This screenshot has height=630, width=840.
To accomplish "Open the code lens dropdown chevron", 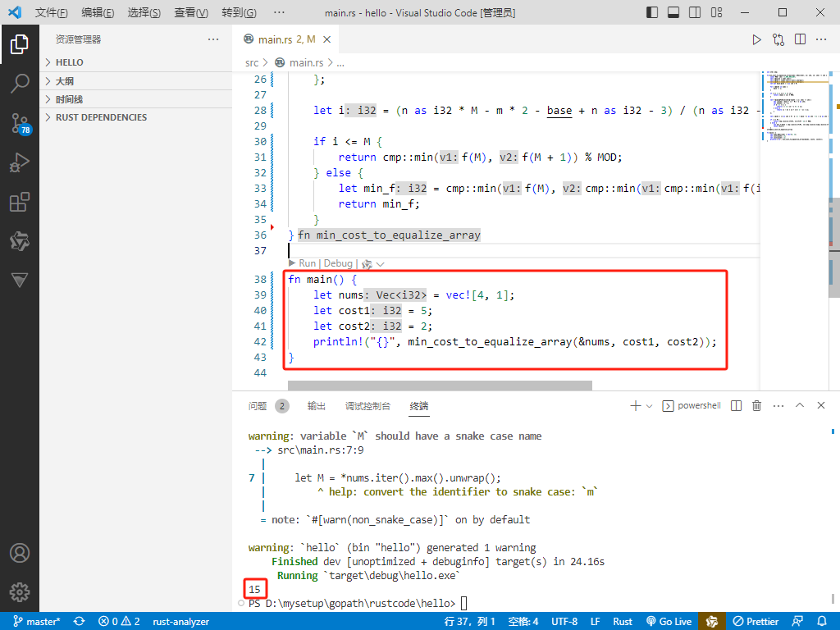I will [381, 264].
